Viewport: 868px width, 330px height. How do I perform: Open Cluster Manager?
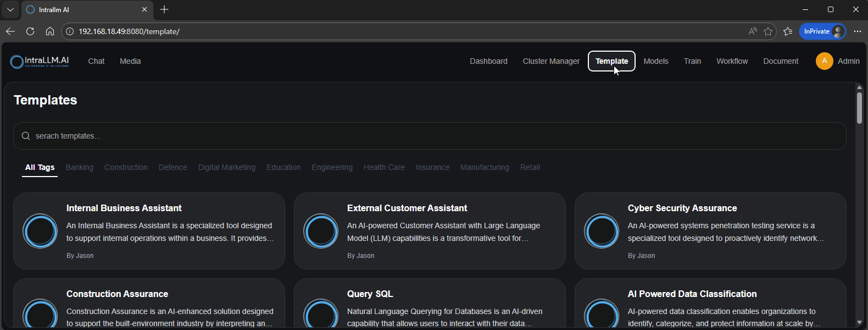(551, 61)
